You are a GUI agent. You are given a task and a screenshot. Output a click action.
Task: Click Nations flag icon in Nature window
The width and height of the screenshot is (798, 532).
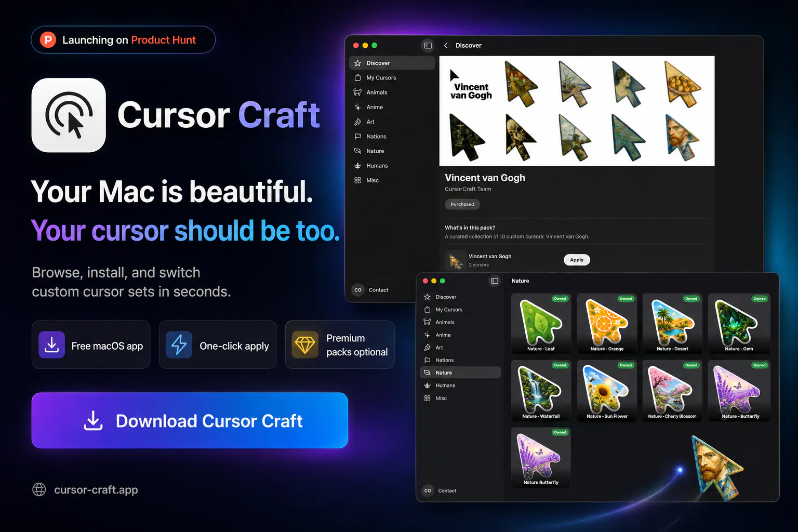(427, 360)
